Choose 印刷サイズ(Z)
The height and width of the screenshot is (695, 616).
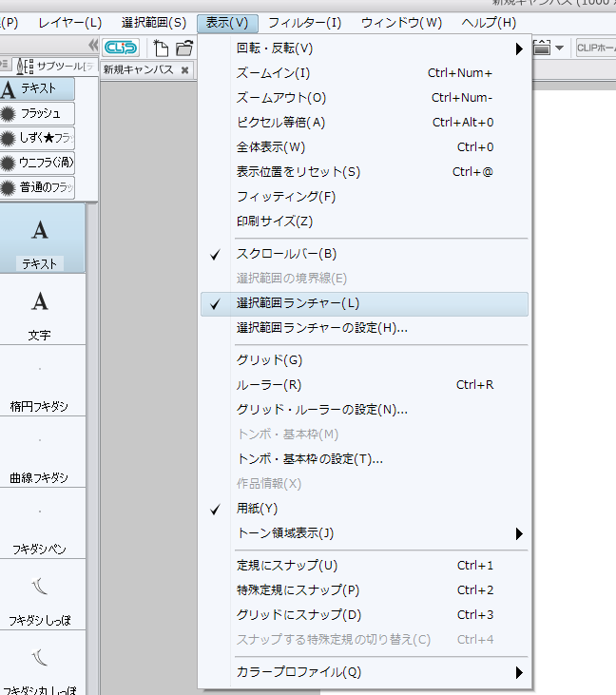(x=364, y=222)
